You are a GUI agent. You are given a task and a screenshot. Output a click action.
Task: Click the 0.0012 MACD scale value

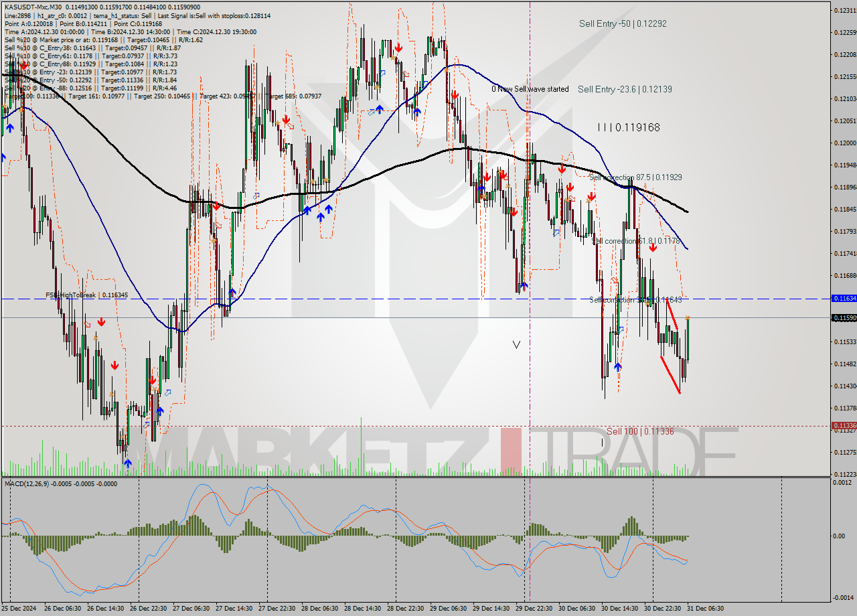(x=842, y=482)
